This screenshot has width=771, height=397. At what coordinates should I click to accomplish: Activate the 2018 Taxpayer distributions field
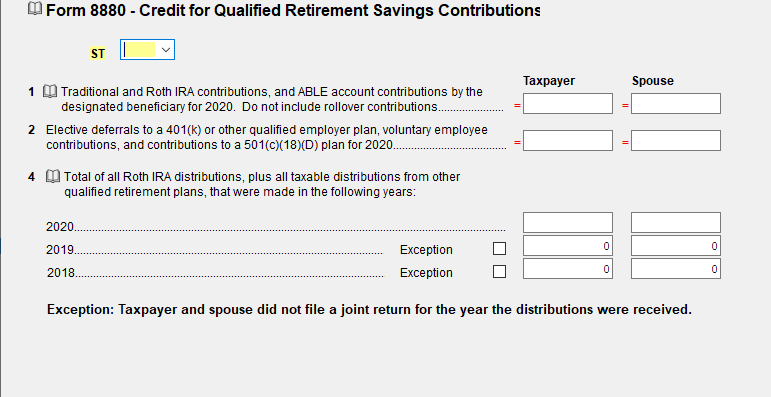pos(568,269)
